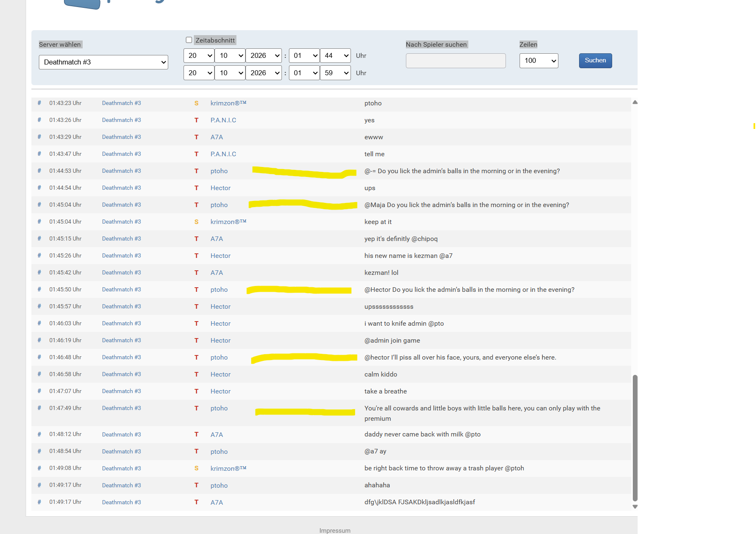Open player A7A in the 01:43:29 row
This screenshot has width=756, height=534.
pyautogui.click(x=217, y=137)
